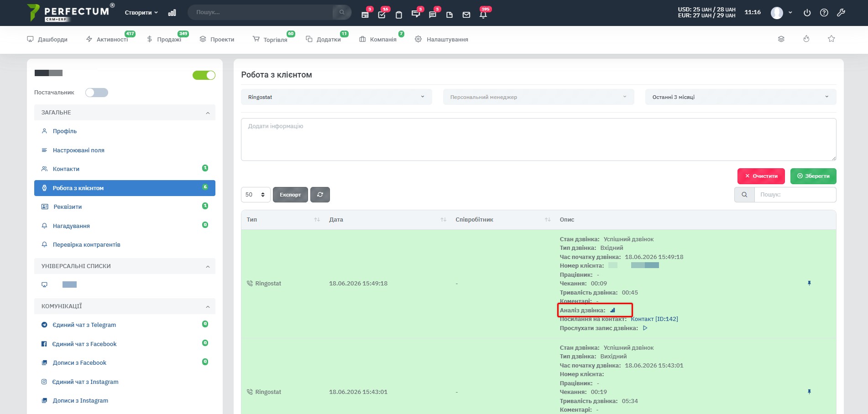868x414 pixels.
Task: Open the Продажі menu
Action: point(164,40)
